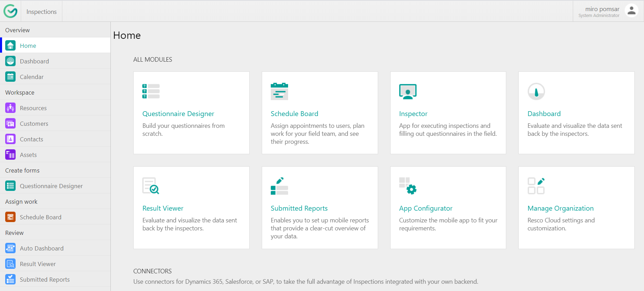644x291 pixels.
Task: Click the Resources sidebar icon
Action: [x=10, y=108]
